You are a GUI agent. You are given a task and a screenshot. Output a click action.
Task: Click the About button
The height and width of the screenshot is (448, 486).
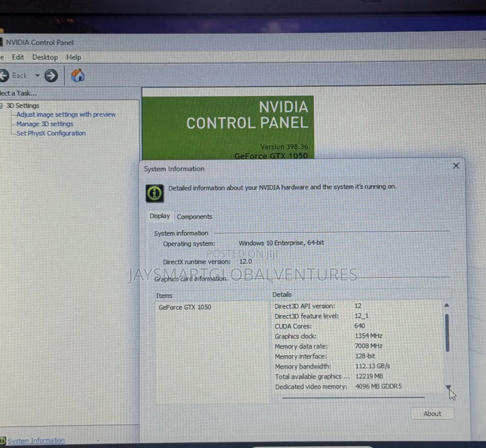pyautogui.click(x=432, y=414)
